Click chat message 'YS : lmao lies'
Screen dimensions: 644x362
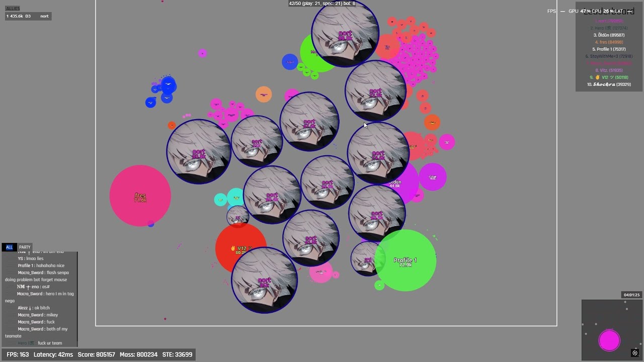[31, 258]
